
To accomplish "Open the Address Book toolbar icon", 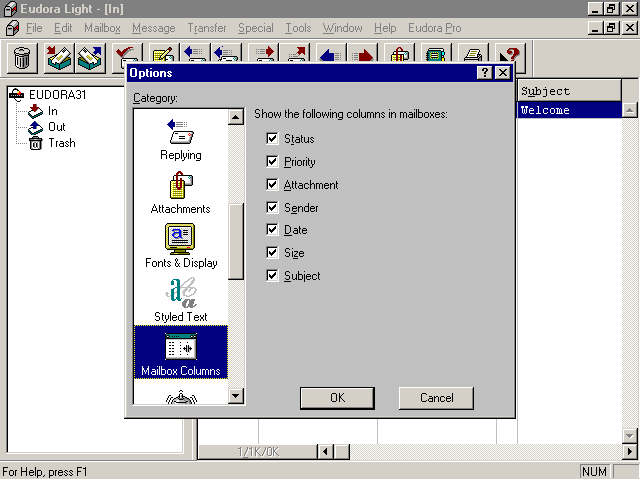I will coord(436,54).
